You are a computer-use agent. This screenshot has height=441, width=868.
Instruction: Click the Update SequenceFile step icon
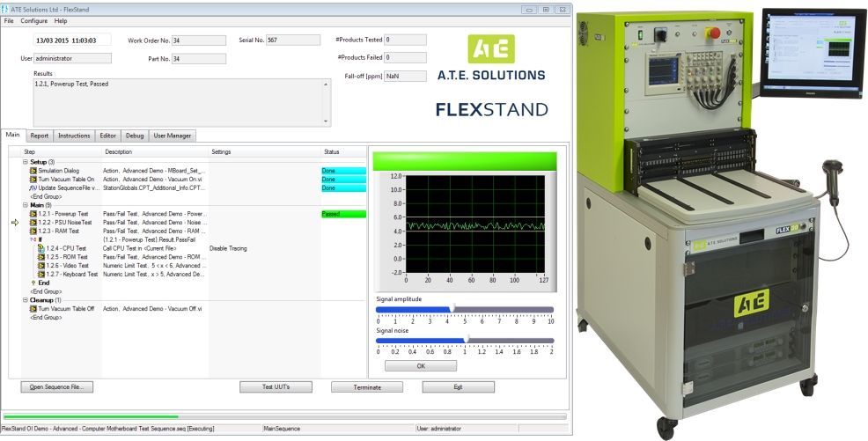point(33,188)
